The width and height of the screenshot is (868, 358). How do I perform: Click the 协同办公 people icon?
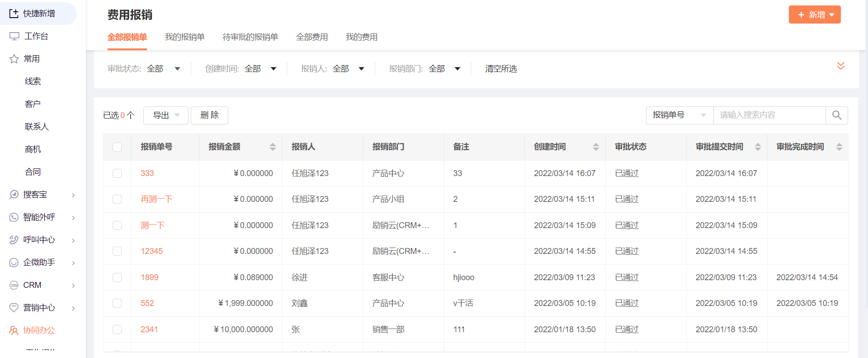click(x=14, y=330)
